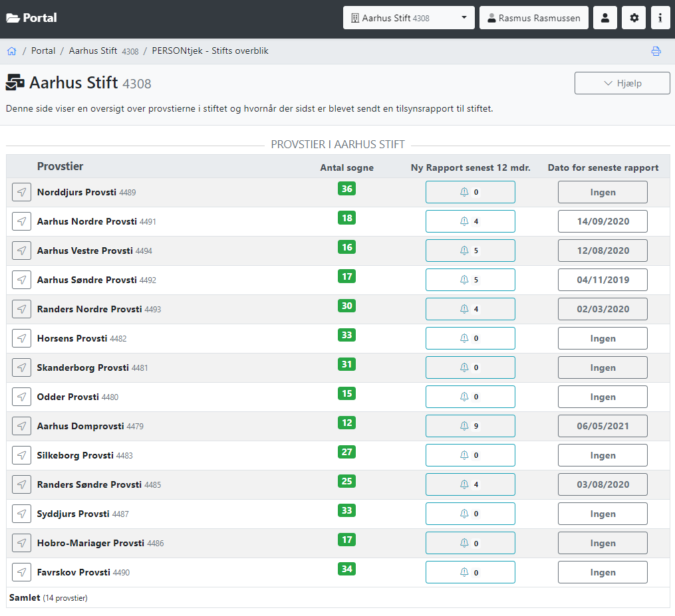
Task: Open navigation arrow for Randers Søndre Provsti
Action: pos(21,484)
